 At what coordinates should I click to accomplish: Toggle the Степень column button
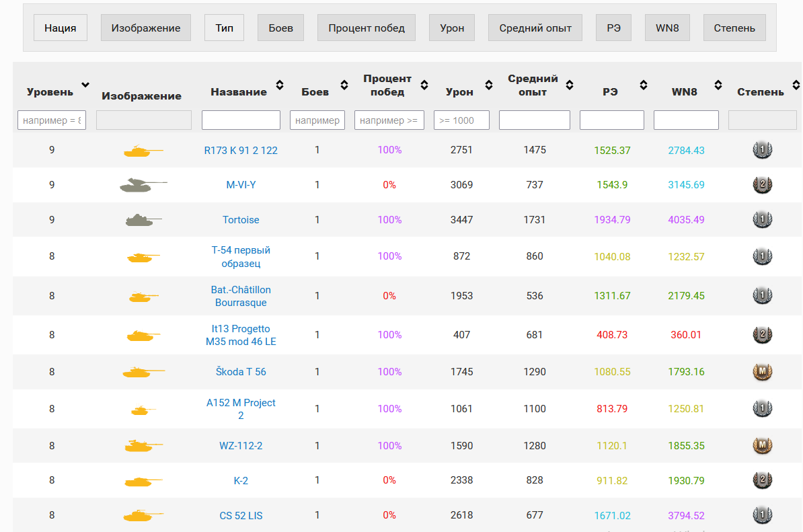click(x=734, y=28)
